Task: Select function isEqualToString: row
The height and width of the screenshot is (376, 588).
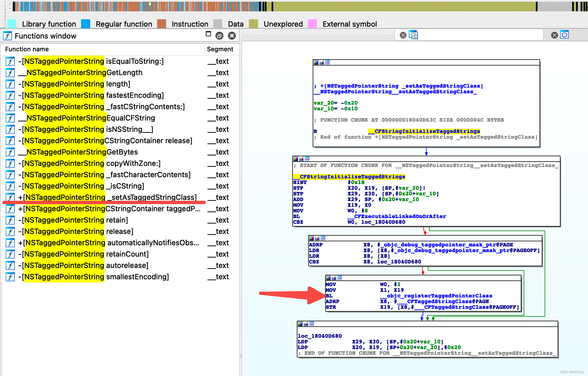Action: pos(120,61)
